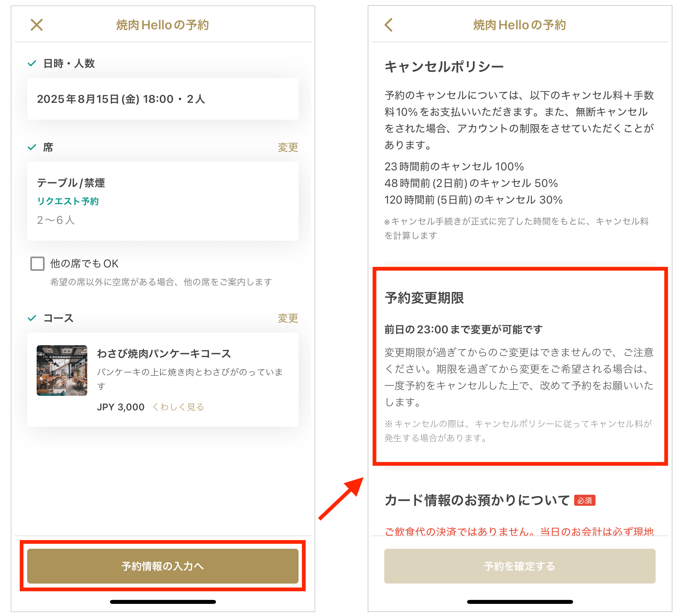Click 変更 link for the course section

click(287, 318)
